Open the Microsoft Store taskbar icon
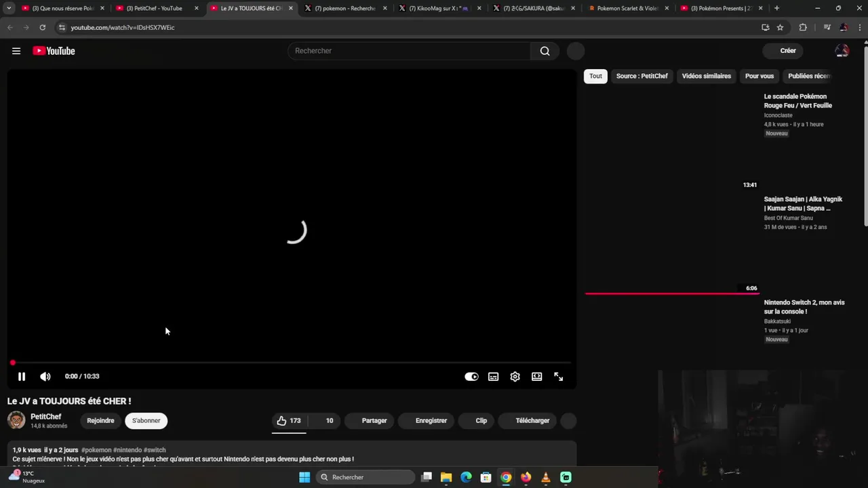Image resolution: width=868 pixels, height=488 pixels. tap(486, 477)
